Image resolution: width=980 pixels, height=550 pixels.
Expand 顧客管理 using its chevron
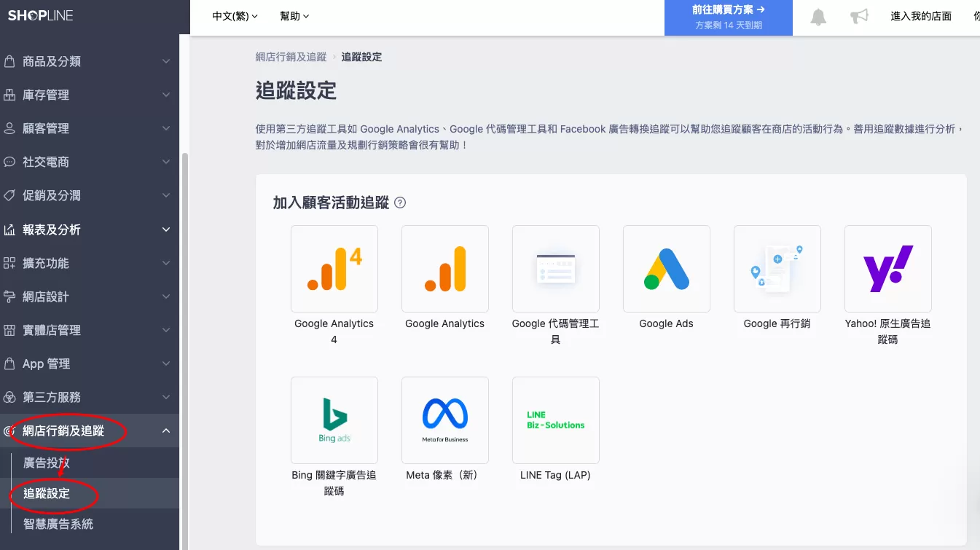[166, 128]
